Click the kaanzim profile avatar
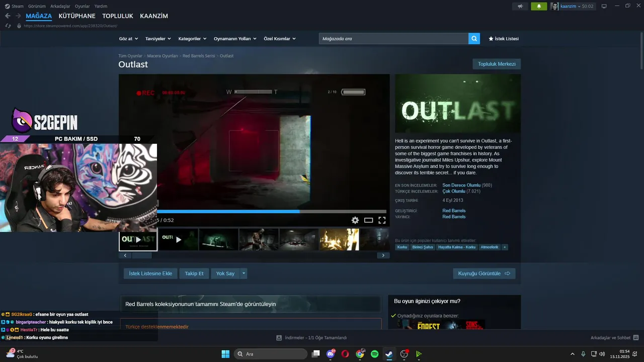 [554, 6]
